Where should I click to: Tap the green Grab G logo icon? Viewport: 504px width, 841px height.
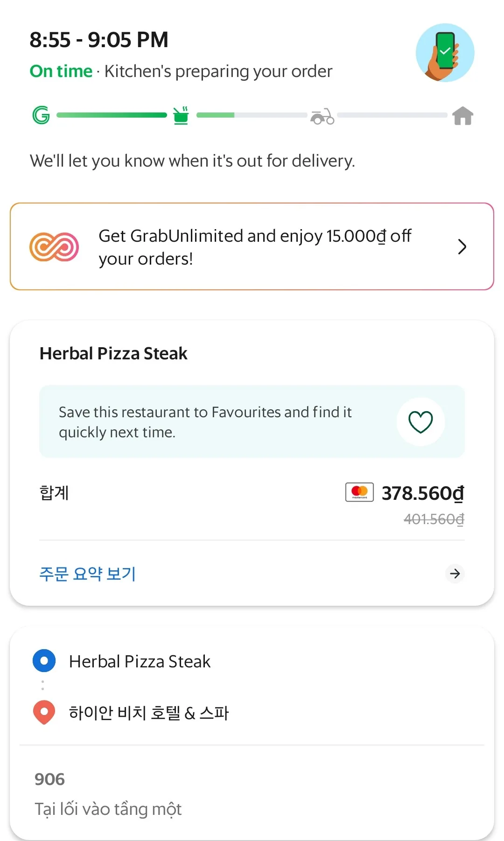point(41,115)
